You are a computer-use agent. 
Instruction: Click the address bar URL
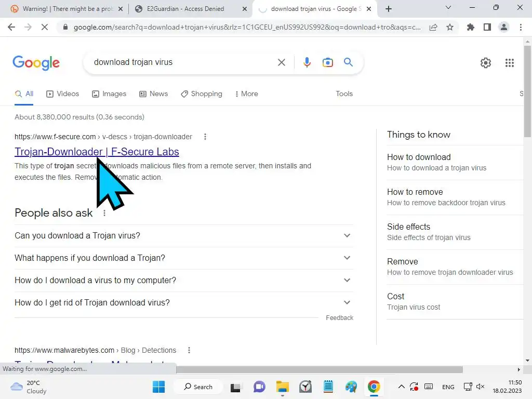click(x=247, y=27)
